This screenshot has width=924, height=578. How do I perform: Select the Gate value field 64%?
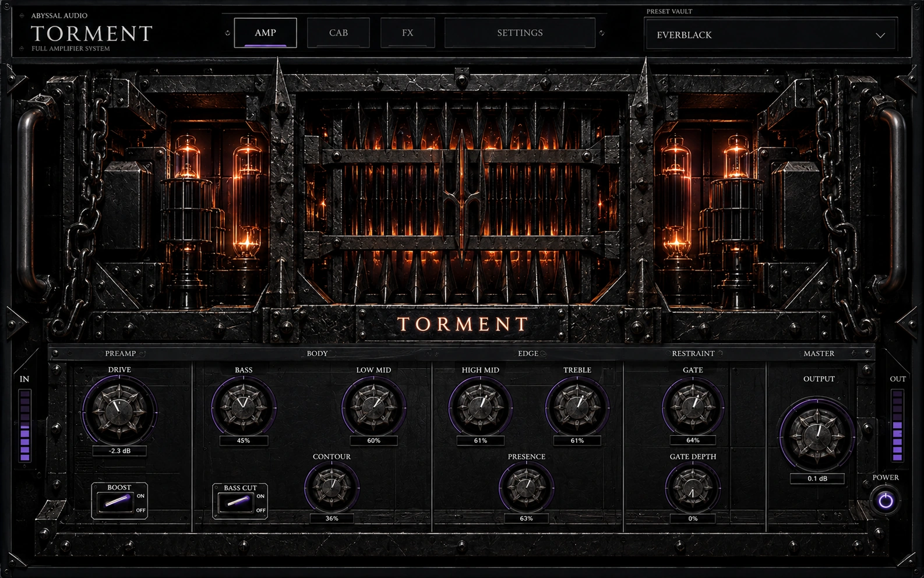tap(693, 440)
